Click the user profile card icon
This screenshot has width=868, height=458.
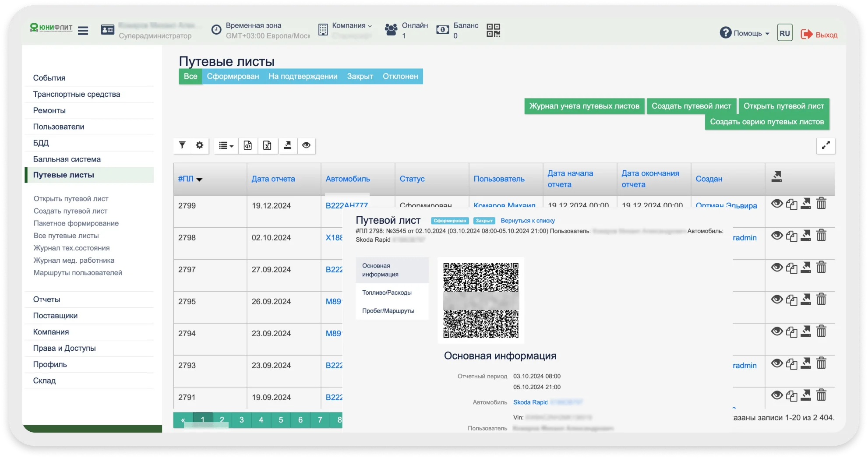(x=107, y=30)
